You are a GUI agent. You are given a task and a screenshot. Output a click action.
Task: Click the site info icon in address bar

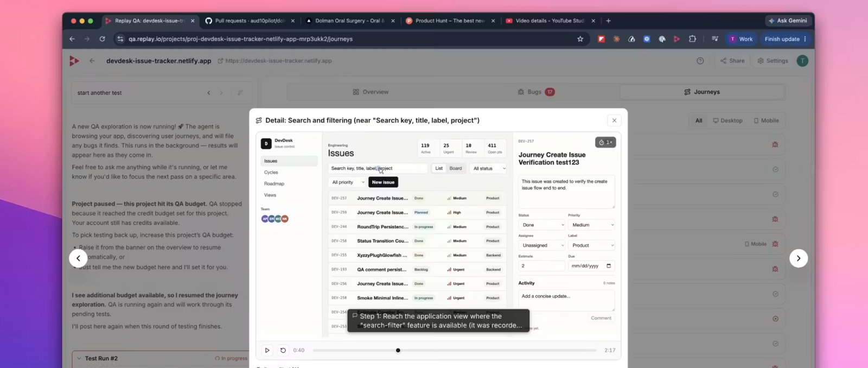tap(120, 39)
